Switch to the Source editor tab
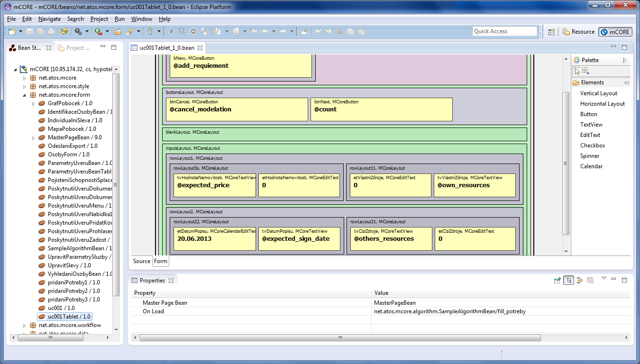The height and width of the screenshot is (364, 640). click(141, 261)
